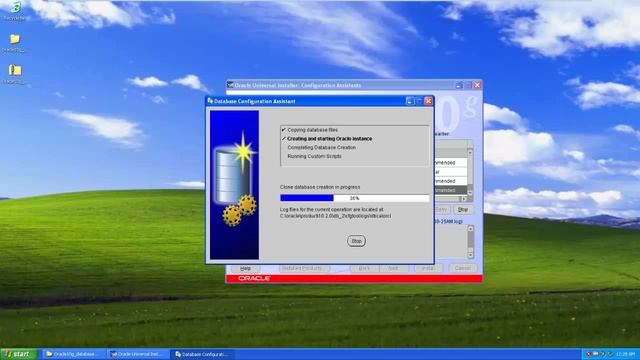640x360 pixels.
Task: Click 'Clone database creation in progress' label
Action: point(320,187)
